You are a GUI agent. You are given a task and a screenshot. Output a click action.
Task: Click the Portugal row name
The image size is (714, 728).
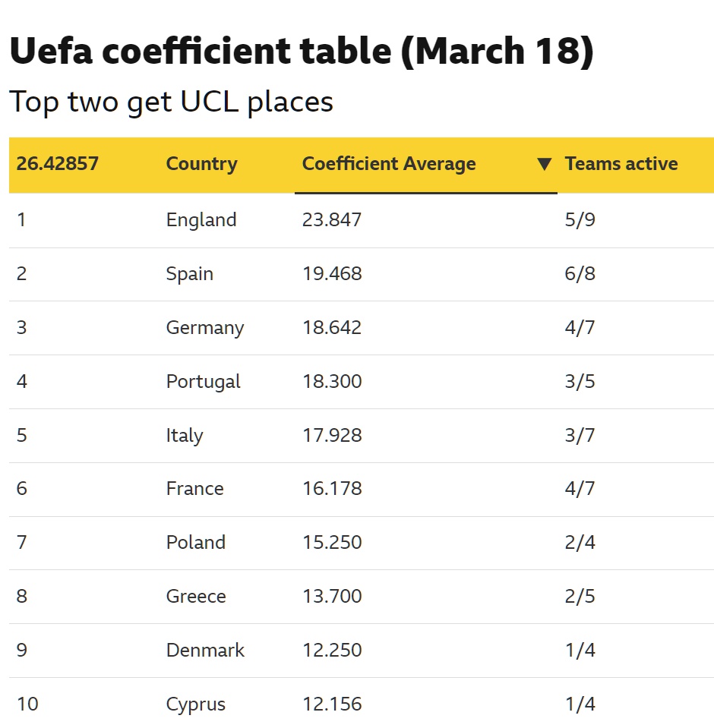coord(204,381)
